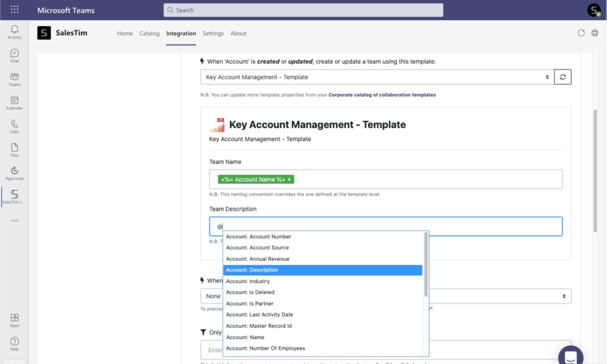The image size is (607, 364).
Task: Open Corporate catalog of collaboration templates link
Action: [382, 95]
